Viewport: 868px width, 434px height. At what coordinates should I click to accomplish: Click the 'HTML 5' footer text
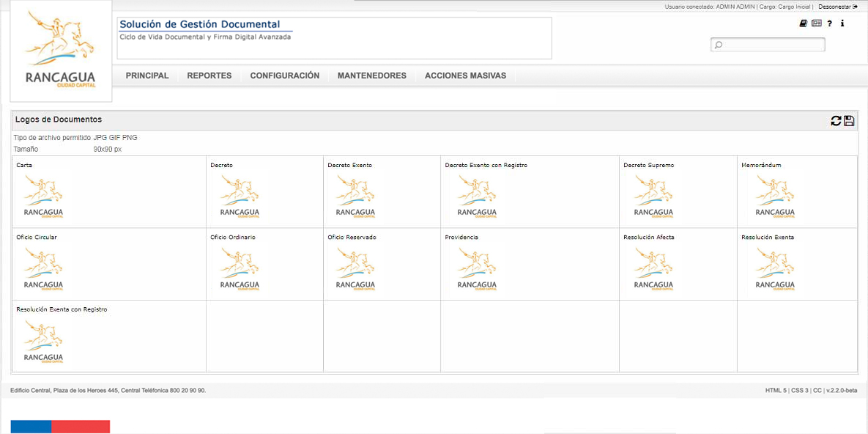[776, 391]
